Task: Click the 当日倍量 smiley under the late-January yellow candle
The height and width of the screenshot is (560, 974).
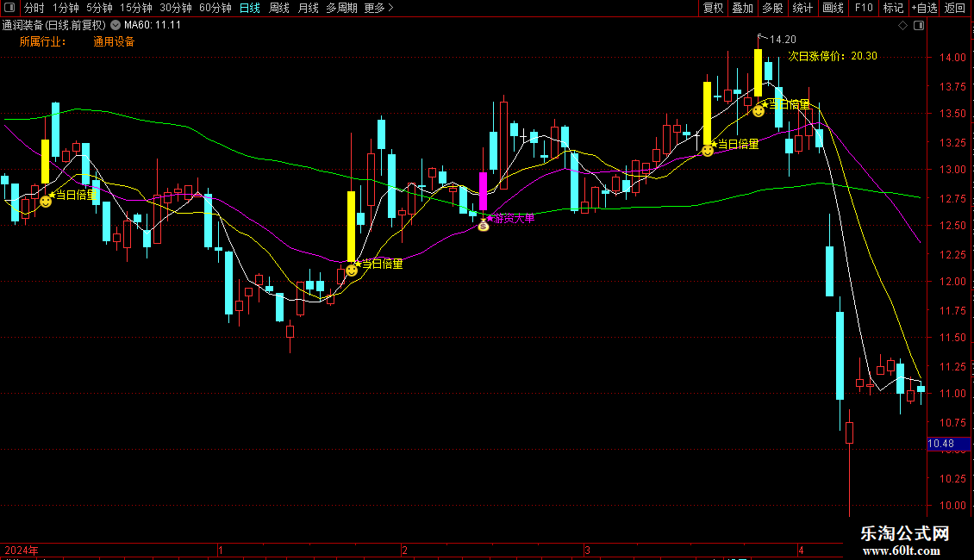Action: pos(352,270)
